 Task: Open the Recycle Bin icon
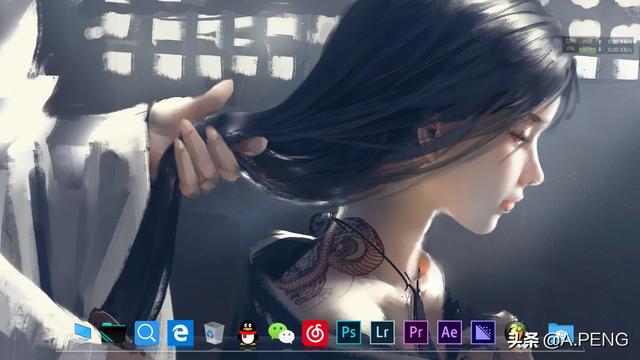pyautogui.click(x=214, y=333)
